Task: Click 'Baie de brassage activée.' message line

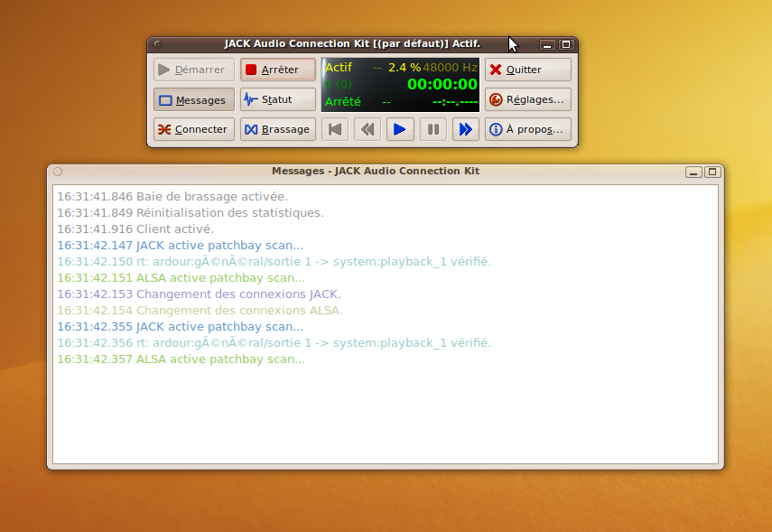Action: click(x=172, y=197)
